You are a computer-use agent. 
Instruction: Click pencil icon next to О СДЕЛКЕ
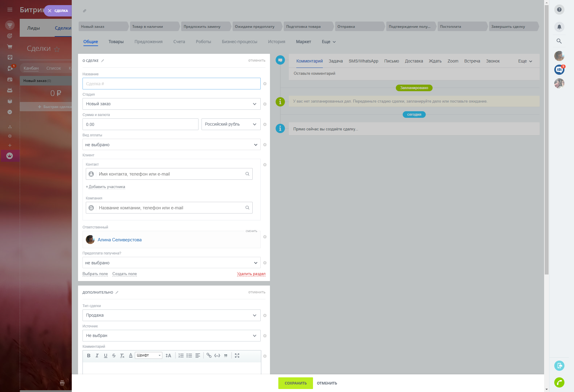click(103, 61)
